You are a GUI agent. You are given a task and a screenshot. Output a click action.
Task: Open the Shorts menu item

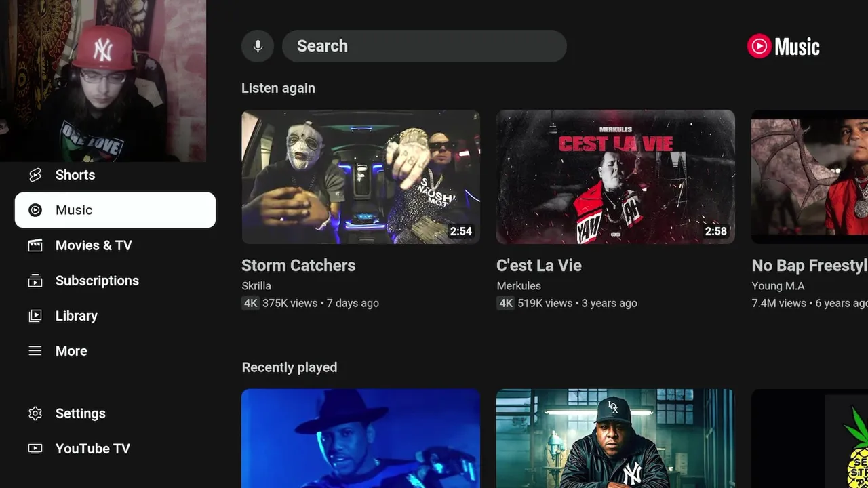(x=115, y=175)
